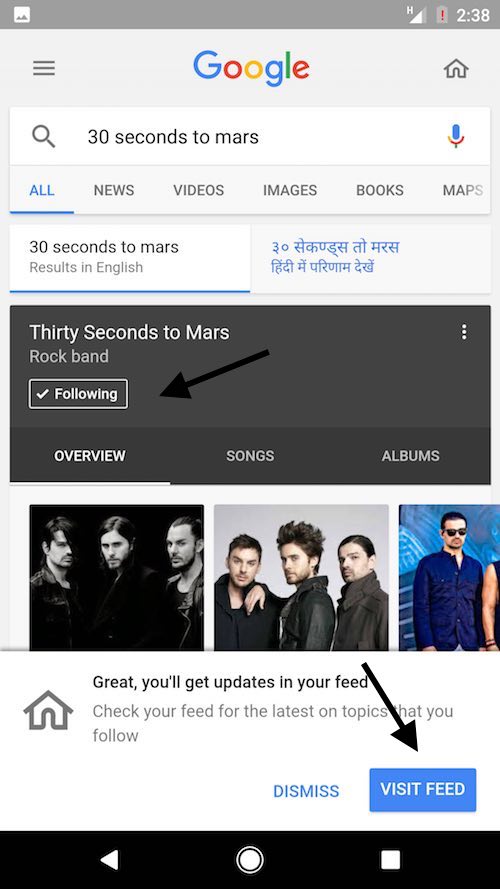Tap the search magnifier icon
Viewport: 500px width, 889px height.
point(43,137)
